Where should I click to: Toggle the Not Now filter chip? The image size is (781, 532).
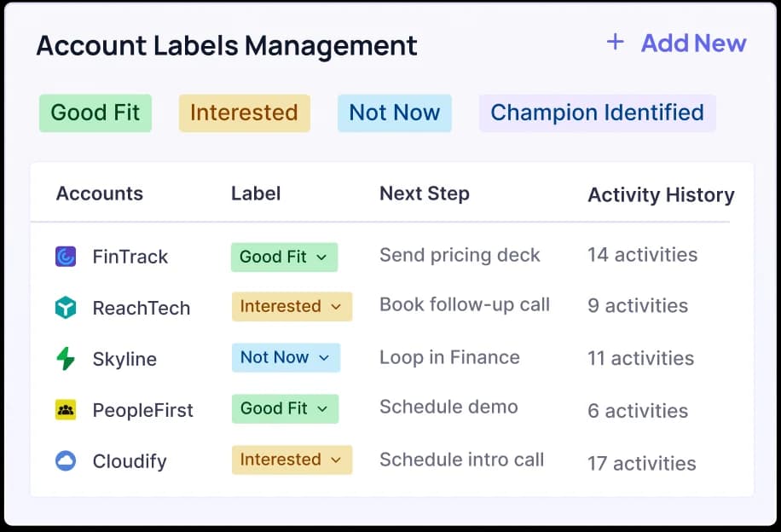click(394, 112)
